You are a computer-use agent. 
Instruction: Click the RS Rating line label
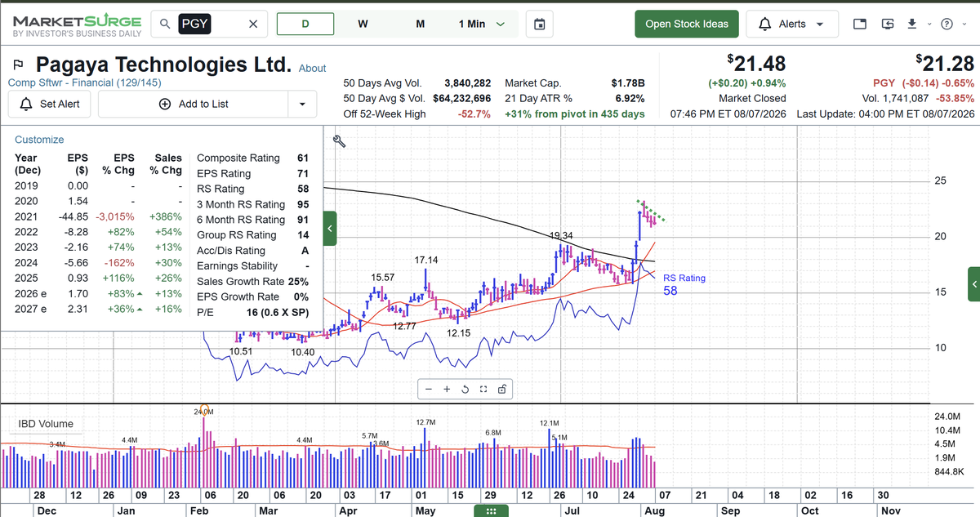684,278
